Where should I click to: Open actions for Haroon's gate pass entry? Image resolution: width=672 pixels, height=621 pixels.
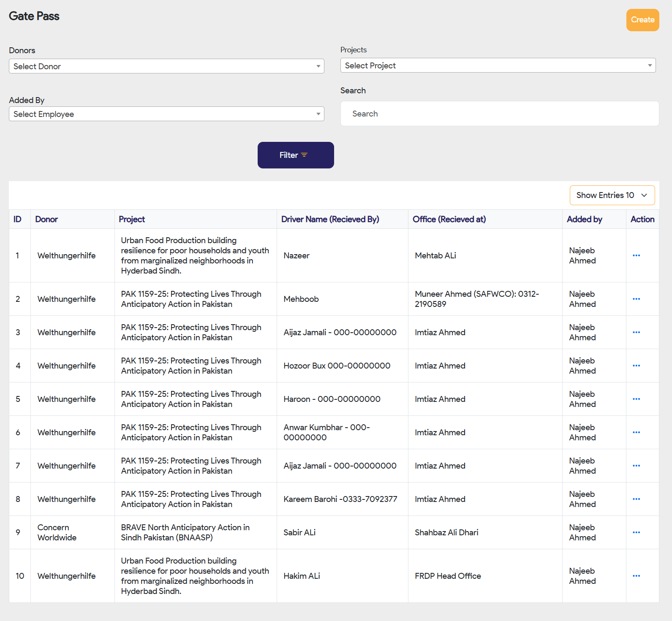coord(636,399)
